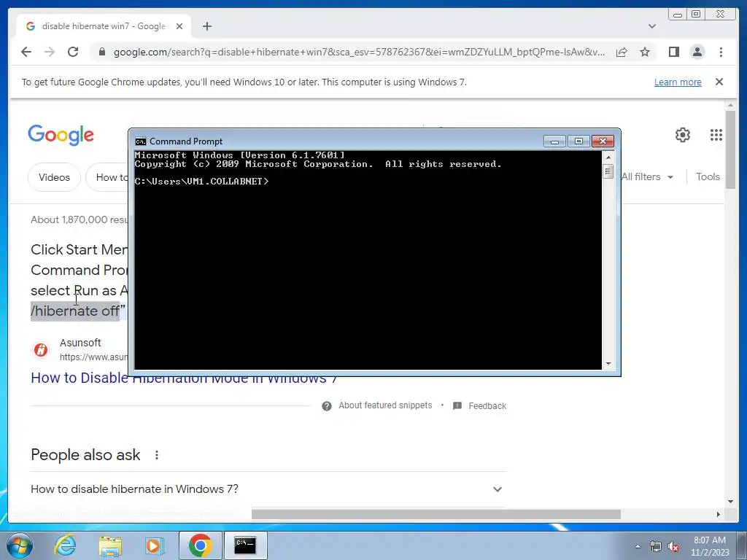Open Chrome three-dot menu

tap(721, 52)
